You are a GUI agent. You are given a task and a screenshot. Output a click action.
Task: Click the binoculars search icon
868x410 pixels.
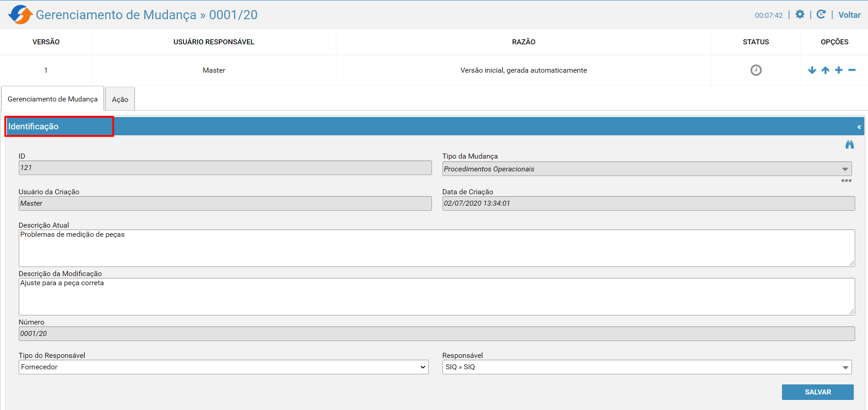pos(850,144)
